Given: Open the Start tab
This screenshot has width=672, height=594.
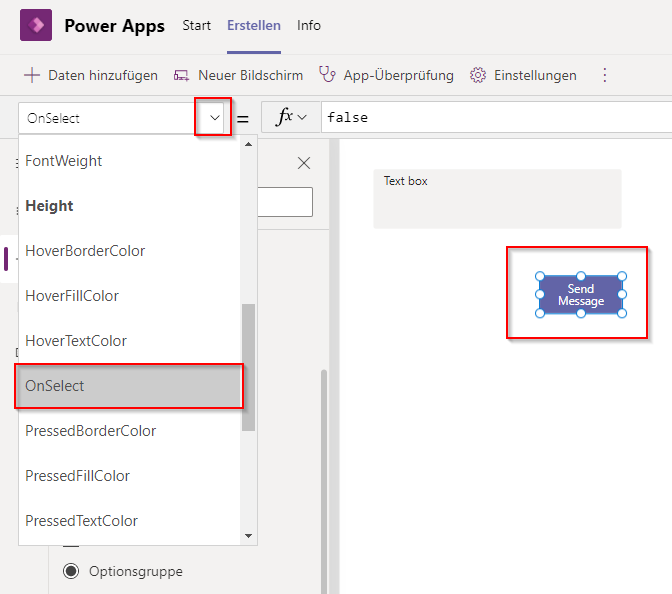Looking at the screenshot, I should coord(196,26).
